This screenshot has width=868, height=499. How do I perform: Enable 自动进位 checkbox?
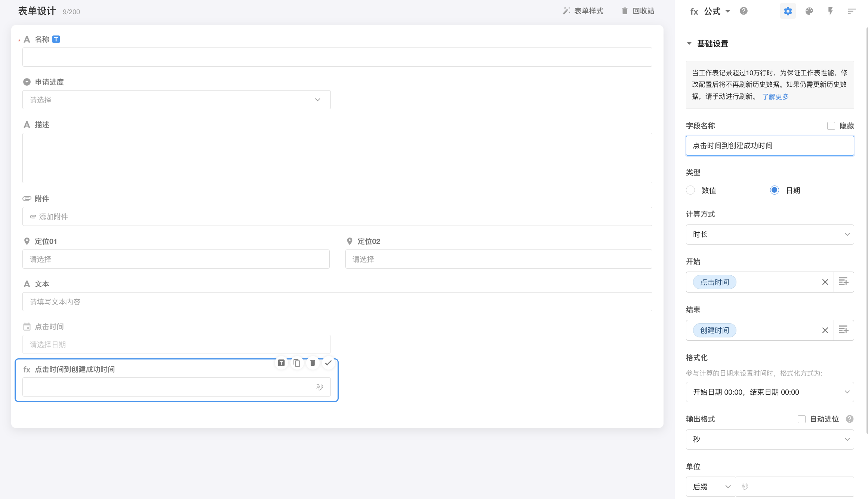point(801,419)
